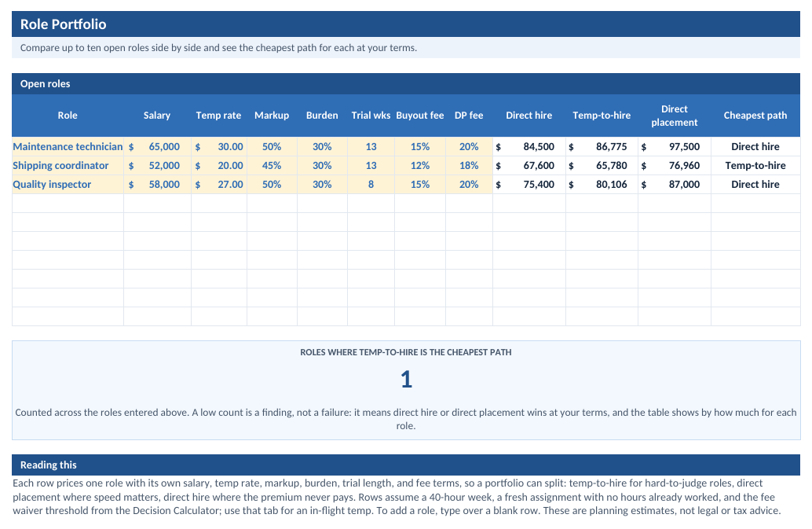Screen dimensions: 812x529
Task: Select the 18% DP fee cell
Action: pyautogui.click(x=469, y=165)
